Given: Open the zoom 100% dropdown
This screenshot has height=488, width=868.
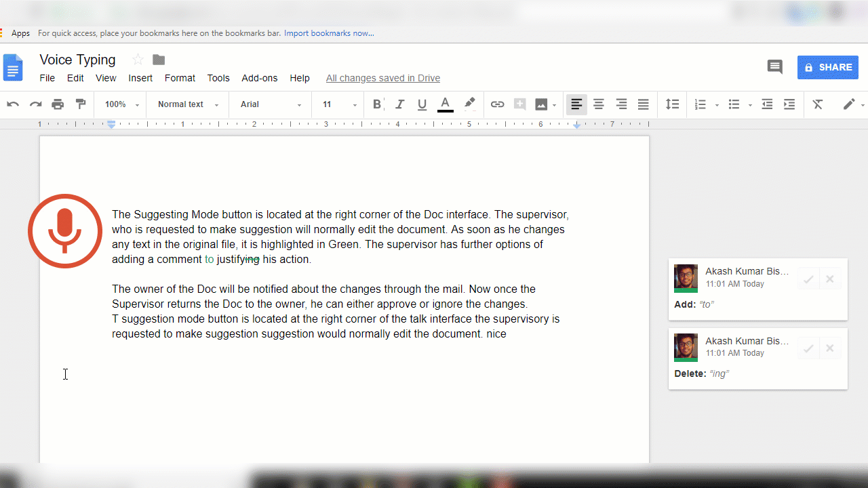Looking at the screenshot, I should pos(121,104).
